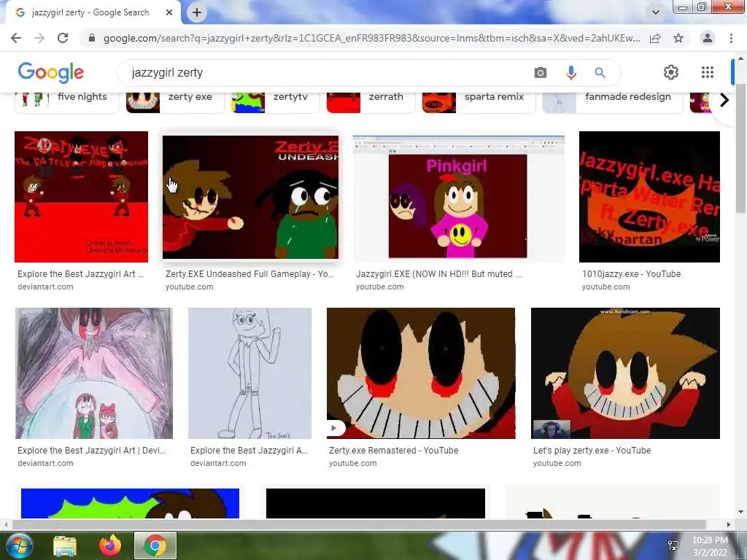Screen dimensions: 747x560
Task: Select the "zerrath" suggestion chip
Action: click(x=371, y=101)
